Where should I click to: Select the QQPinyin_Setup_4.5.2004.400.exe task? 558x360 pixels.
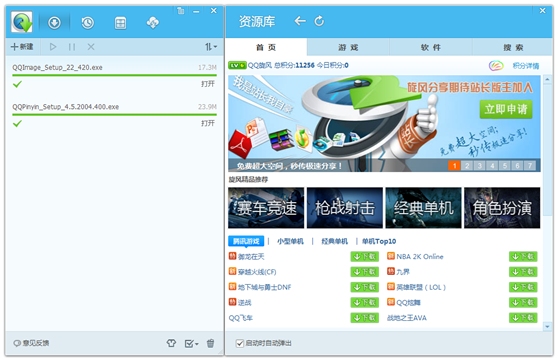click(114, 115)
